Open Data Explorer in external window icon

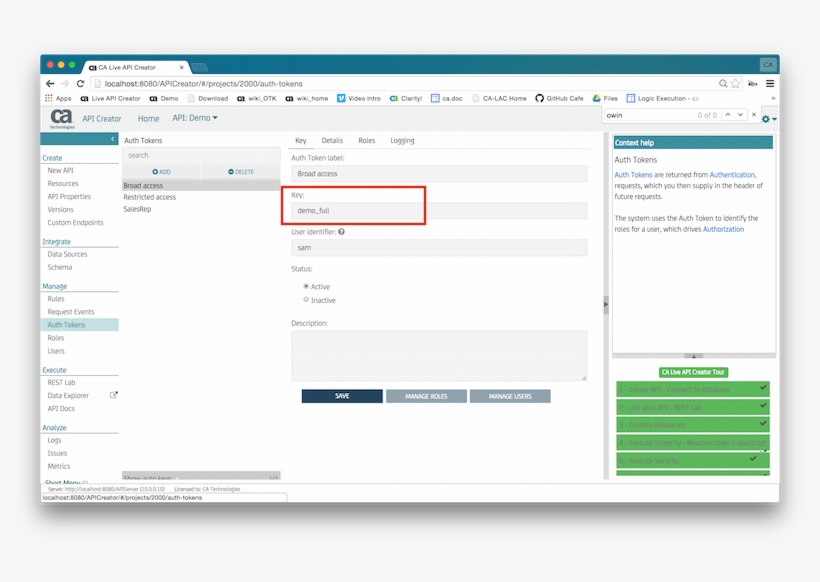pos(113,395)
